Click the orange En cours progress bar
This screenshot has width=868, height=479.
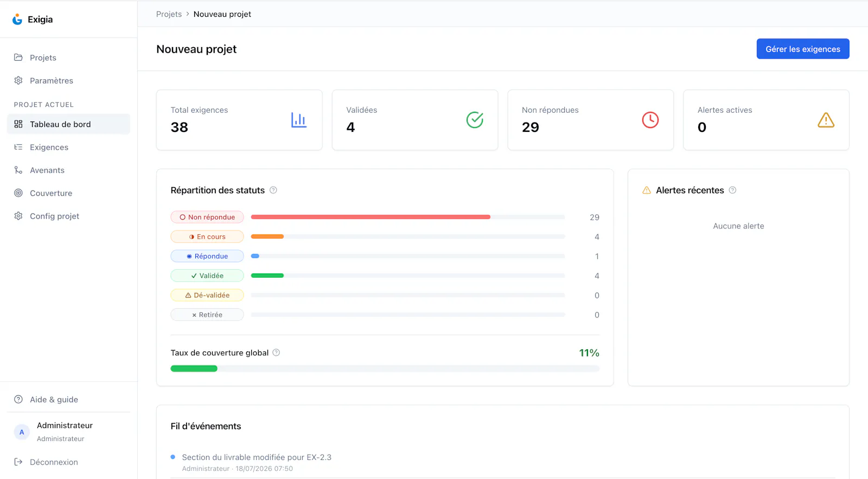(x=267, y=237)
